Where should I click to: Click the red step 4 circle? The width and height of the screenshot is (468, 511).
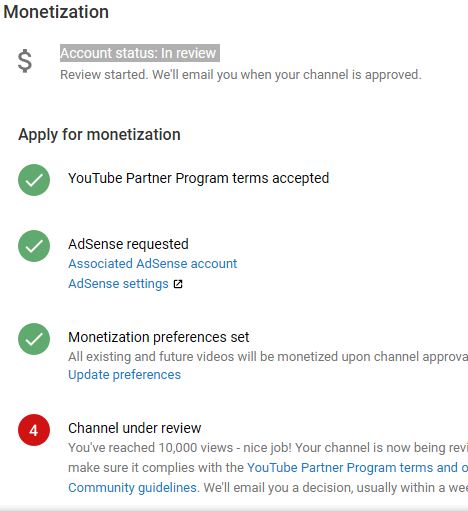(34, 430)
